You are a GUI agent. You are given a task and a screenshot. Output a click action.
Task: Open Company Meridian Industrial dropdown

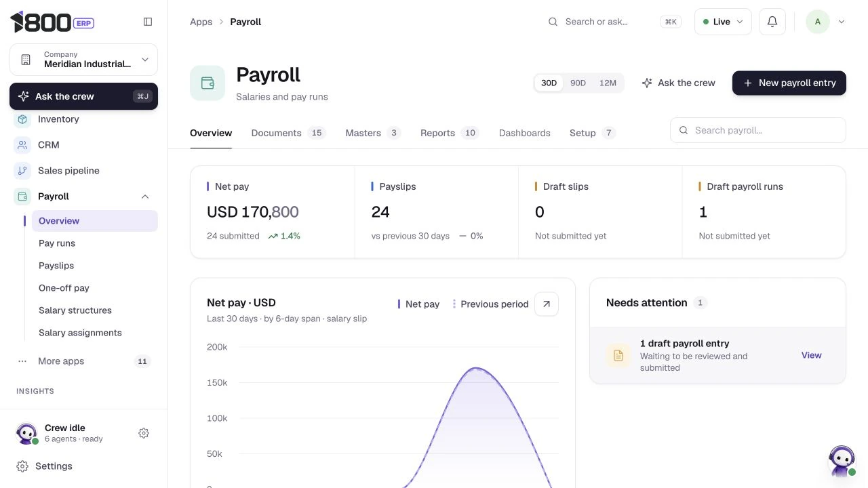tap(83, 60)
